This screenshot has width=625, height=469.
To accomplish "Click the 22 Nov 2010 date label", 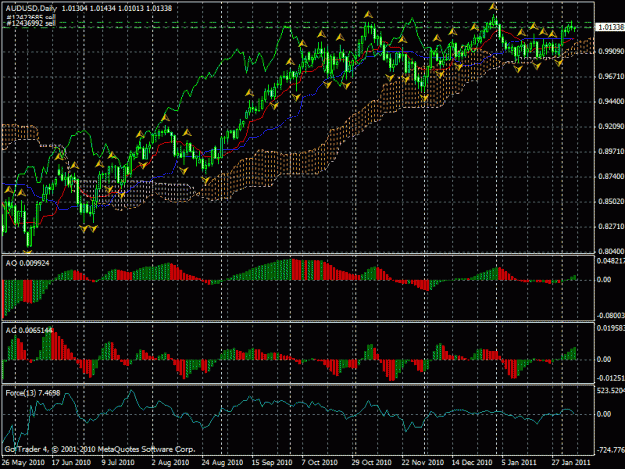I will click(423, 463).
